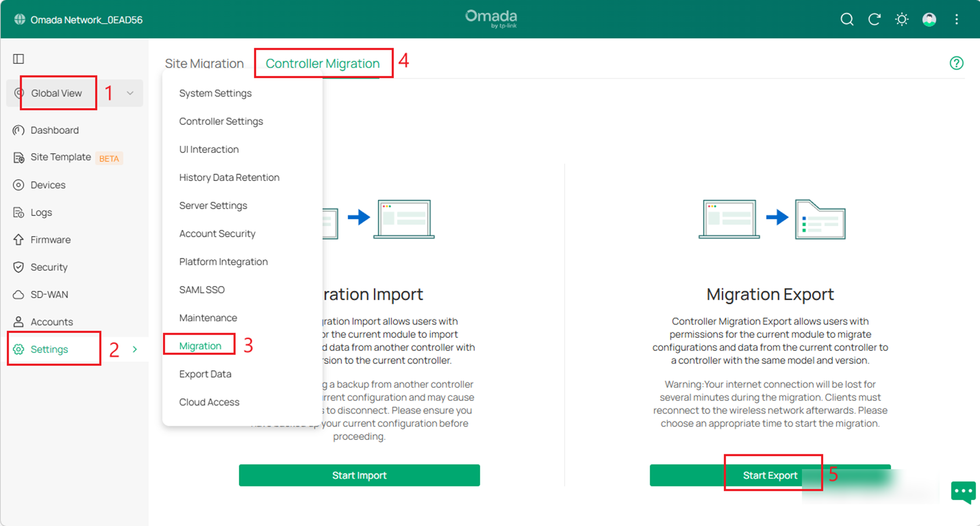Collapse the sidebar with the panel icon
Viewport: 980px width, 526px height.
click(18, 58)
